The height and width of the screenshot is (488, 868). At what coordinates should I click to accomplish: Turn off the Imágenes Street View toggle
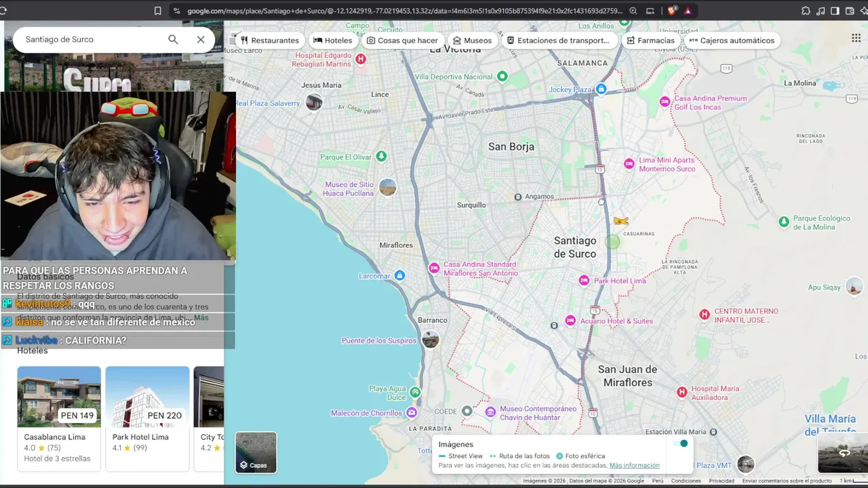(x=680, y=443)
